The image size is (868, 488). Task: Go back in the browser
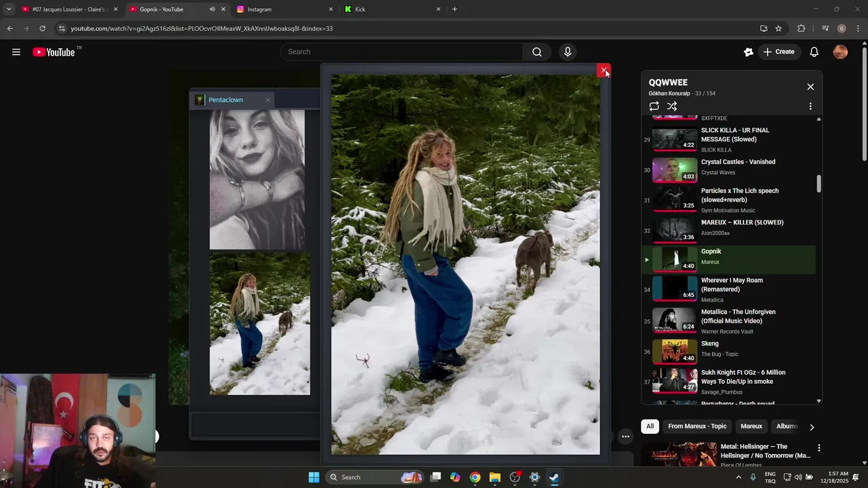click(9, 28)
